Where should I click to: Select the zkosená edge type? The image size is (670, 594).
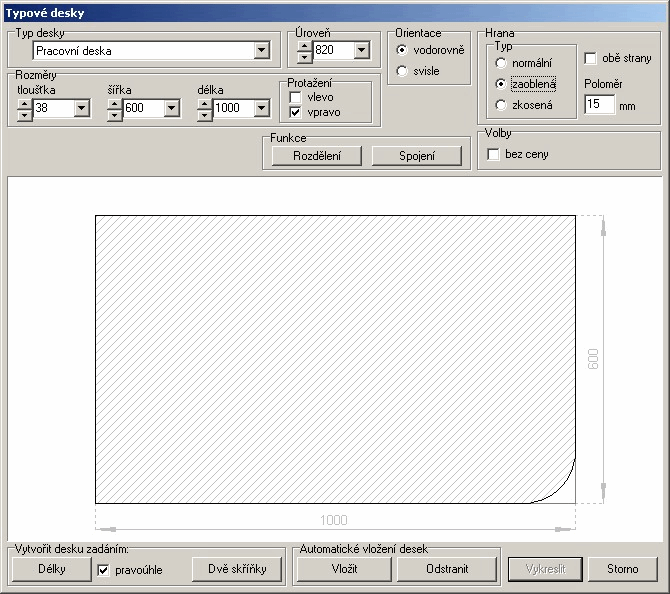point(501,105)
